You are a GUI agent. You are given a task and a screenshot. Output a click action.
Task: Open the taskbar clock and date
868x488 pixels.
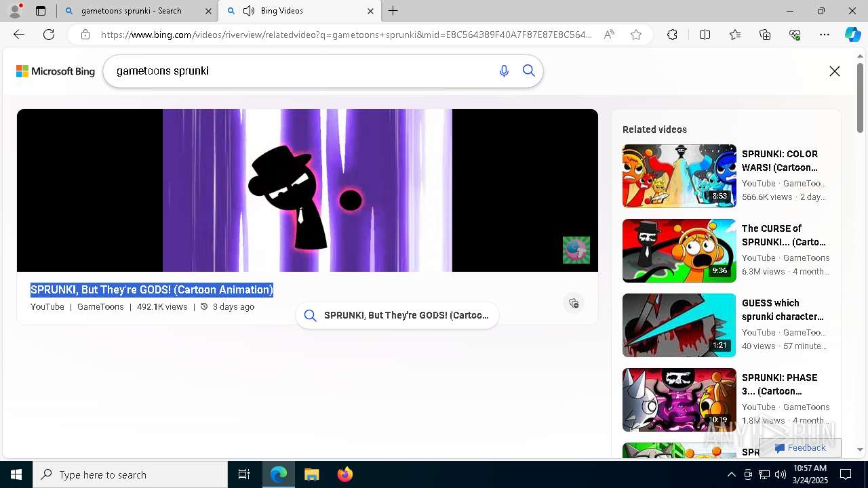[x=810, y=474]
